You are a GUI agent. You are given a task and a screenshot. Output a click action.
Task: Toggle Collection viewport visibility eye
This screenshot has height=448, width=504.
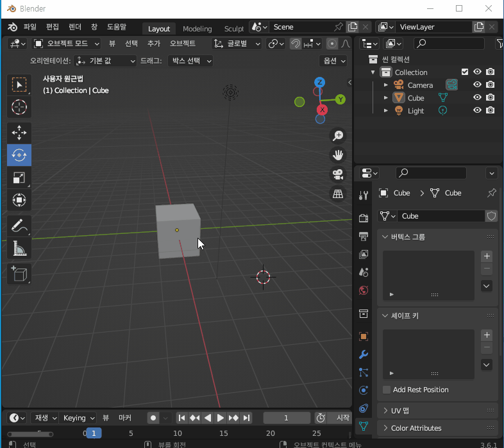tap(477, 72)
